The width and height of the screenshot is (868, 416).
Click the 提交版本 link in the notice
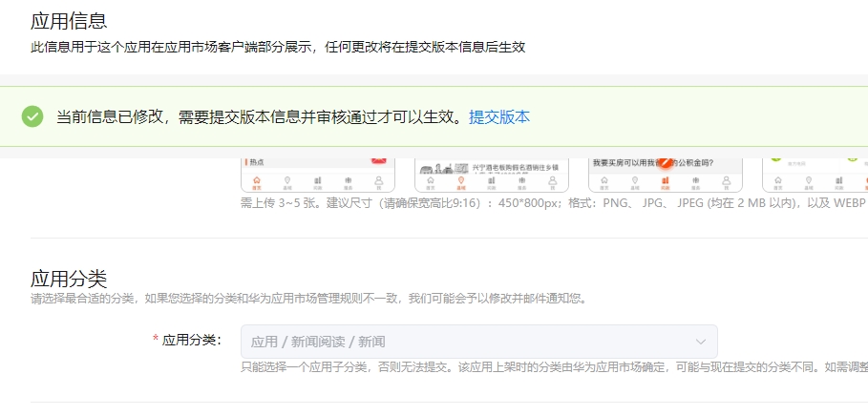point(499,116)
